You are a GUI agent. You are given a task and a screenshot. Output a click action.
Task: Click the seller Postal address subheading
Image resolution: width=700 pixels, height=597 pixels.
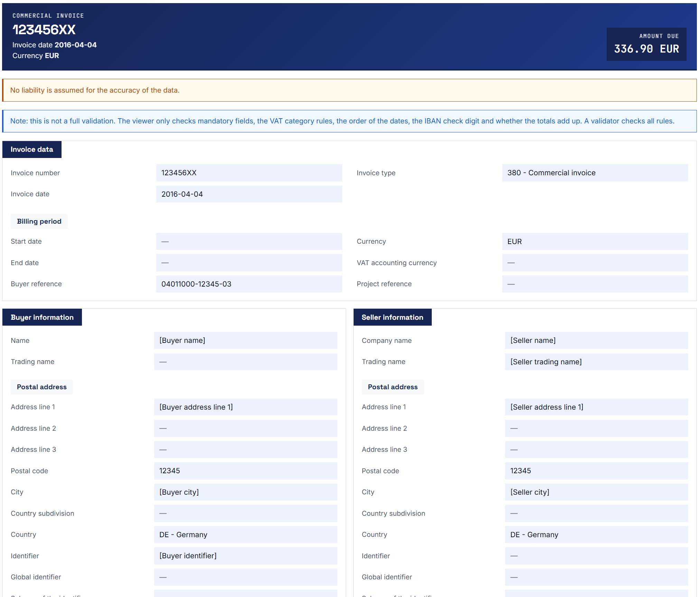point(393,387)
